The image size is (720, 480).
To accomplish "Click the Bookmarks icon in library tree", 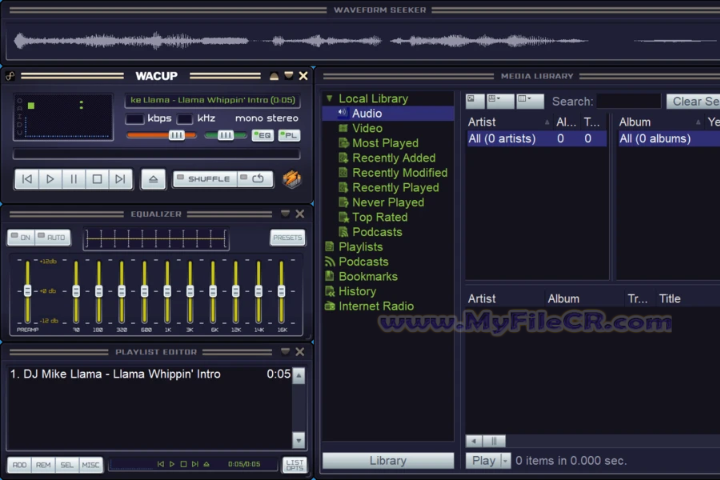I will click(x=329, y=277).
